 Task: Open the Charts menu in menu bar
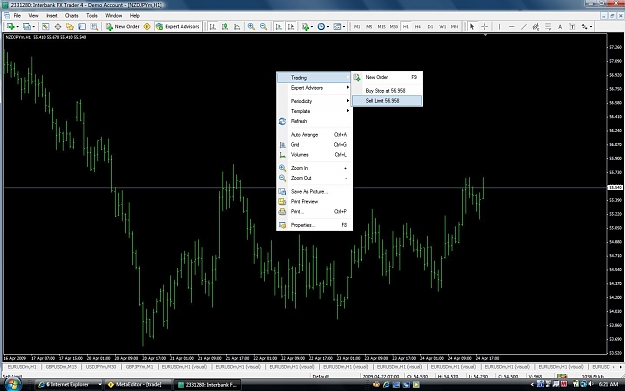point(71,16)
